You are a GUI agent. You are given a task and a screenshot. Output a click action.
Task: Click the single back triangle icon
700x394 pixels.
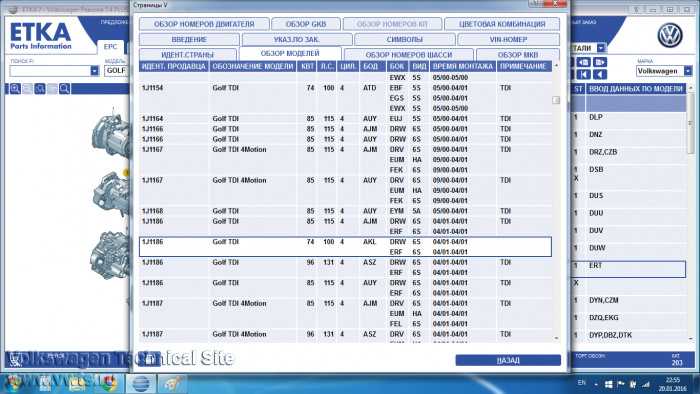(600, 75)
